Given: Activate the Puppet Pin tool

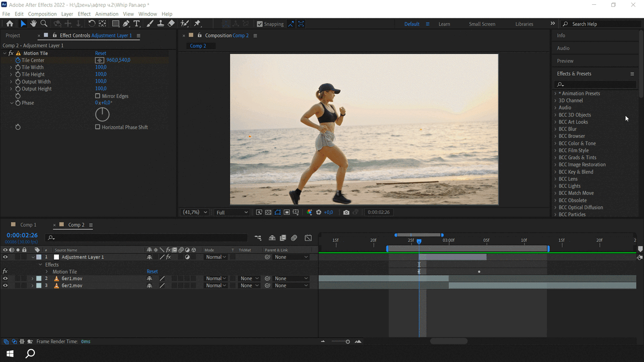Looking at the screenshot, I should click(x=197, y=24).
